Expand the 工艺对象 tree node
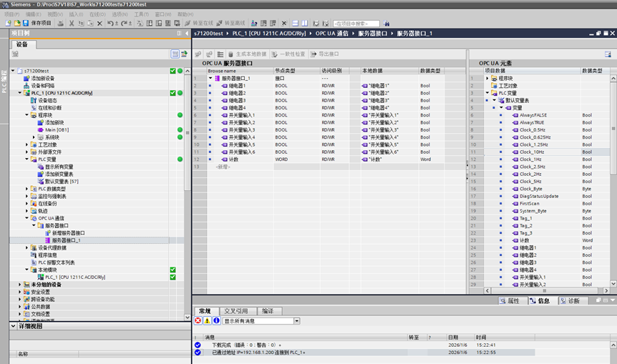617x364 pixels. [x=27, y=144]
